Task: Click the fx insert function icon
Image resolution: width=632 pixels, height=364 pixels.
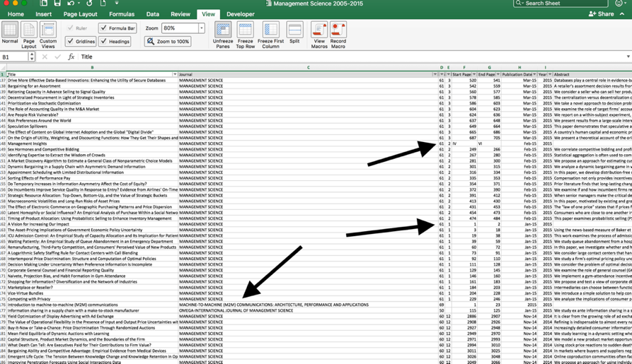Action: click(71, 57)
